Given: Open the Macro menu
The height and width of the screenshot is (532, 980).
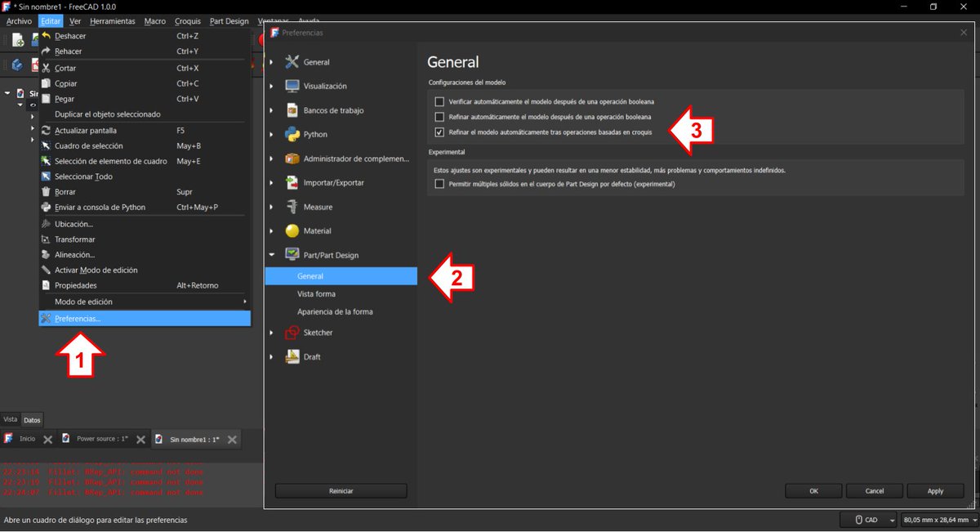Looking at the screenshot, I should click(x=155, y=21).
